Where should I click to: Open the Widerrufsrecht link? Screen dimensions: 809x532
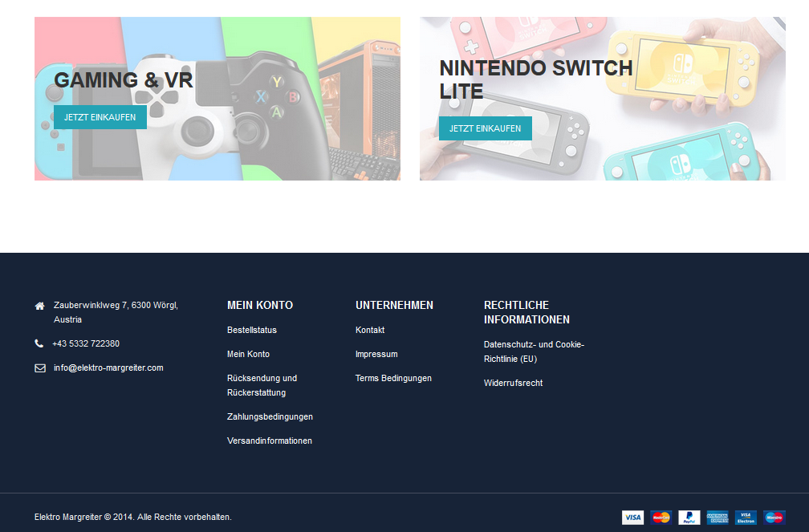click(x=514, y=383)
